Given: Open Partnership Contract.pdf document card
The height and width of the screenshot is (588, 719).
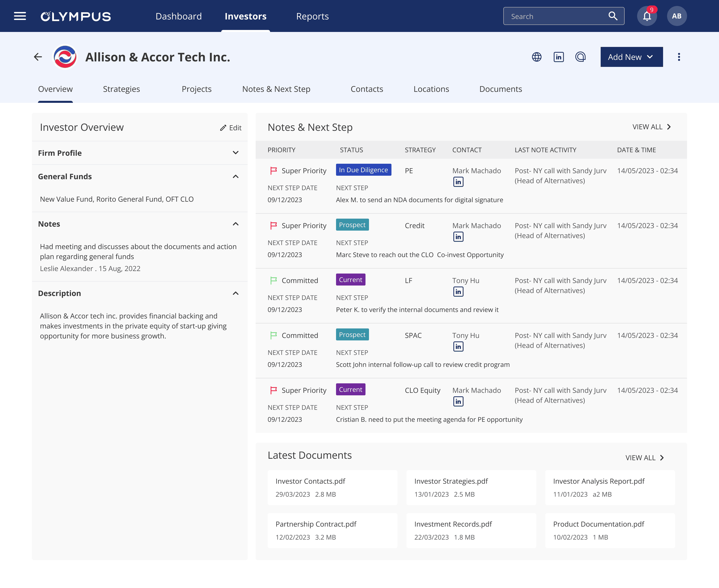Looking at the screenshot, I should [332, 530].
